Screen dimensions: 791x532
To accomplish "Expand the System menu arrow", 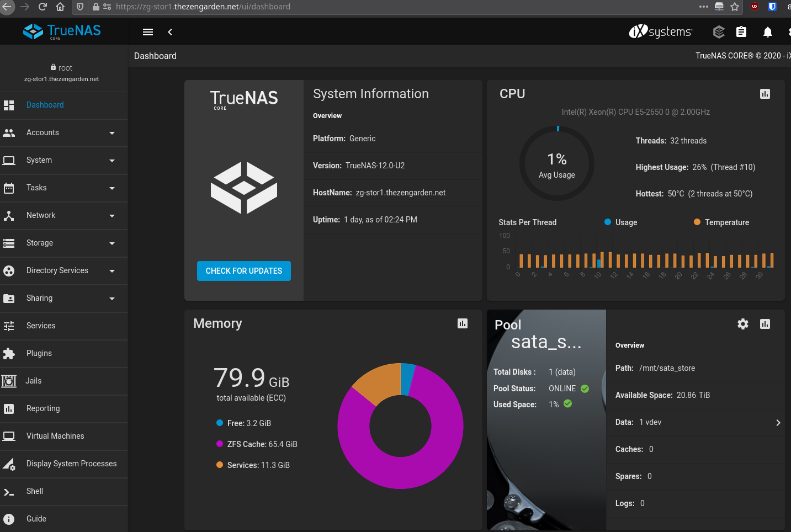I will pos(112,161).
